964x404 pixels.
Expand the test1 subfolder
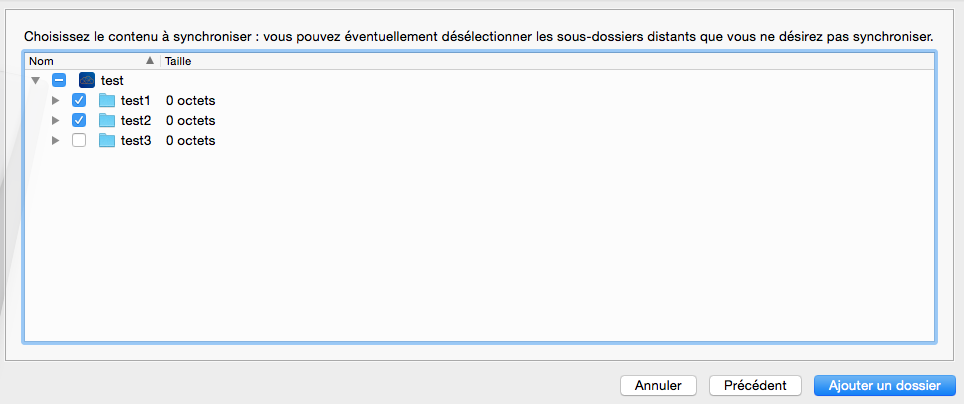click(56, 100)
